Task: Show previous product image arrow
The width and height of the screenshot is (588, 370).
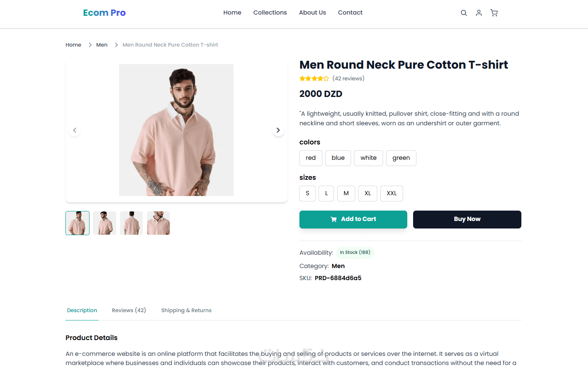Action: click(x=75, y=130)
